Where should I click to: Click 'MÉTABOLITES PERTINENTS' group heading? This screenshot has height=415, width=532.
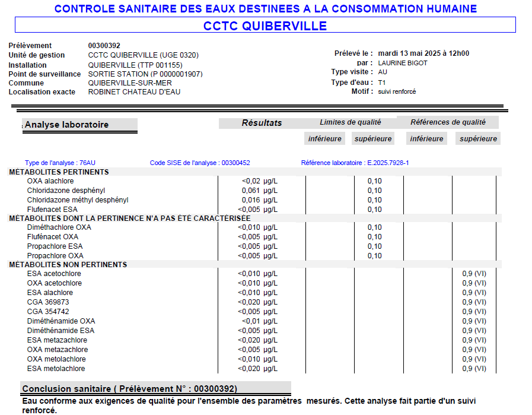tap(59, 172)
